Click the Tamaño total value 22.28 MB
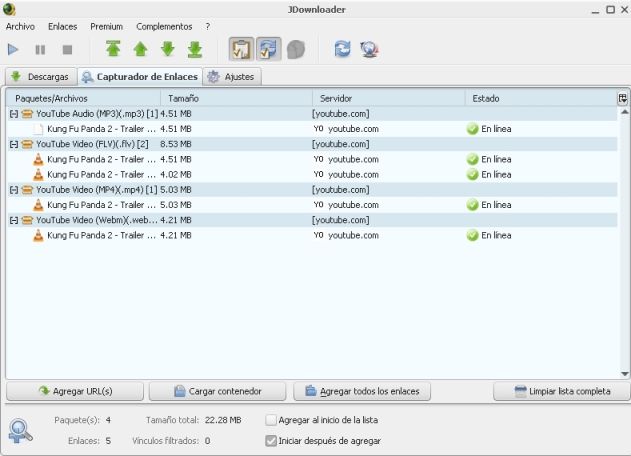Viewport: 631px width, 456px height. [x=223, y=420]
